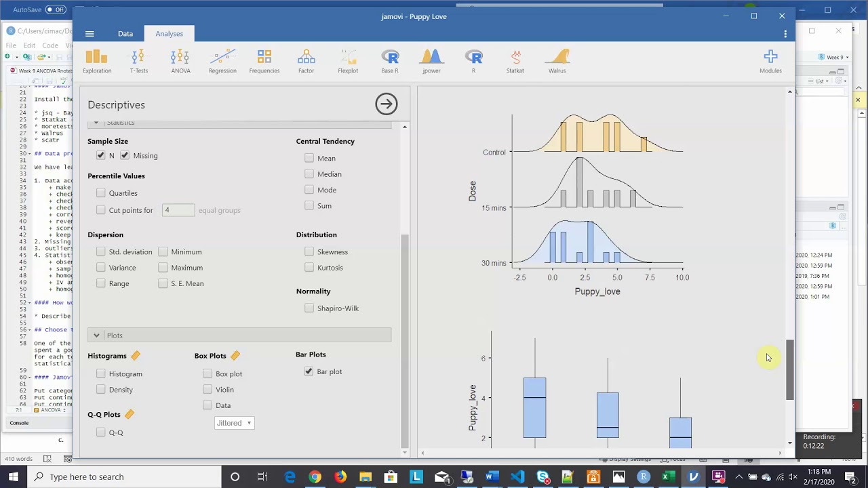Enable the Shapiro-Wilk normality checkbox
The image size is (868, 488).
point(309,308)
